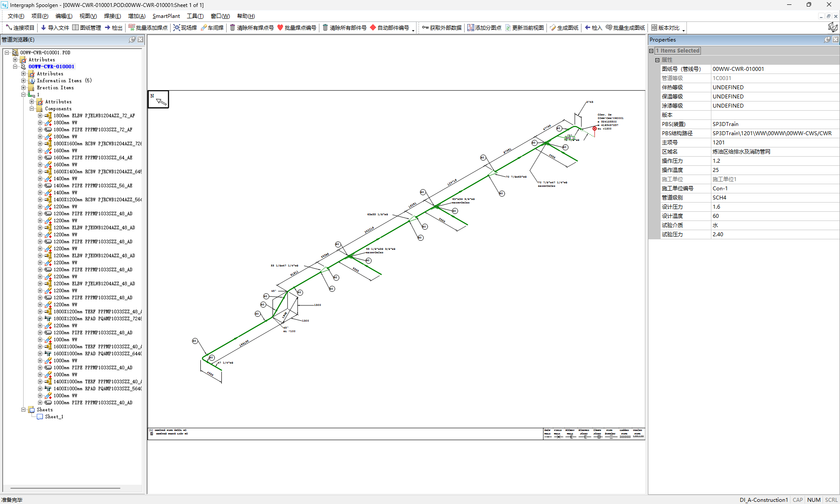Click 获取外部数据 key icon
This screenshot has width=840, height=504.
[x=425, y=28]
